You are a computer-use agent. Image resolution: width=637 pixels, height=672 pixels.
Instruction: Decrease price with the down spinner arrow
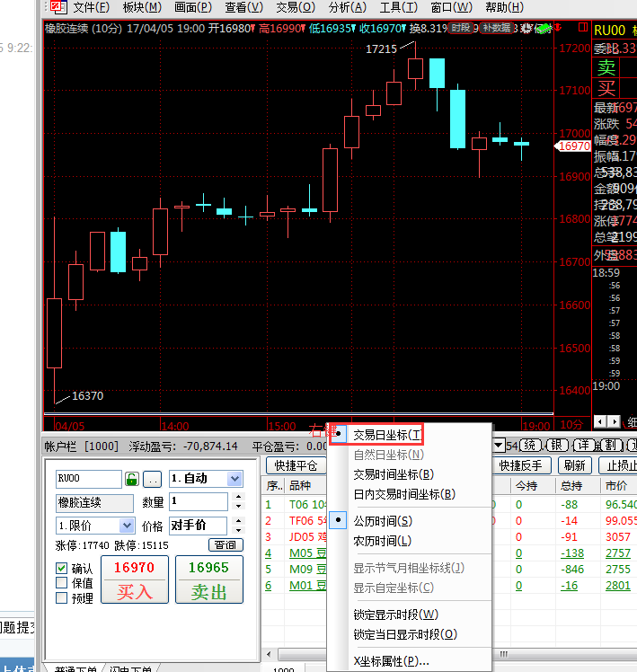[238, 530]
